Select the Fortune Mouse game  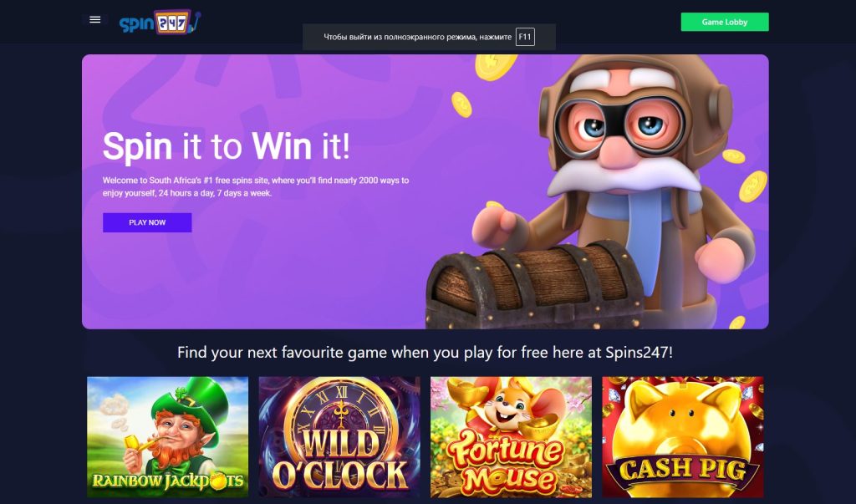[x=511, y=437]
